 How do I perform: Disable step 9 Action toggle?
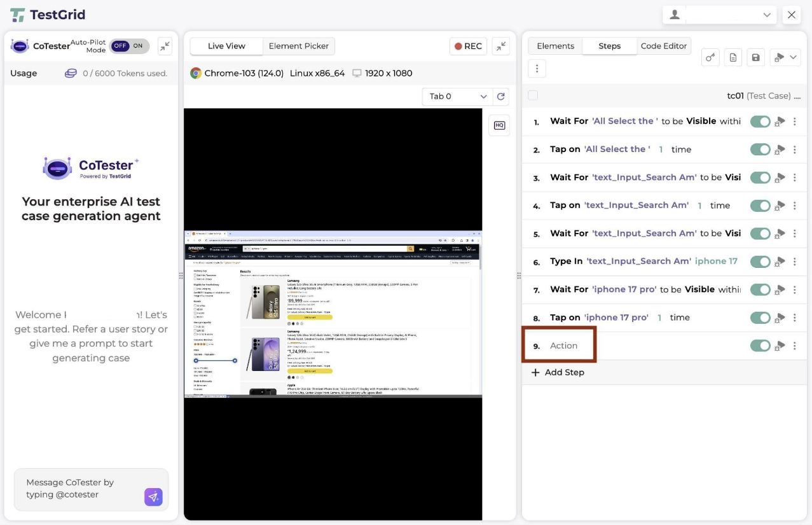pyautogui.click(x=760, y=346)
